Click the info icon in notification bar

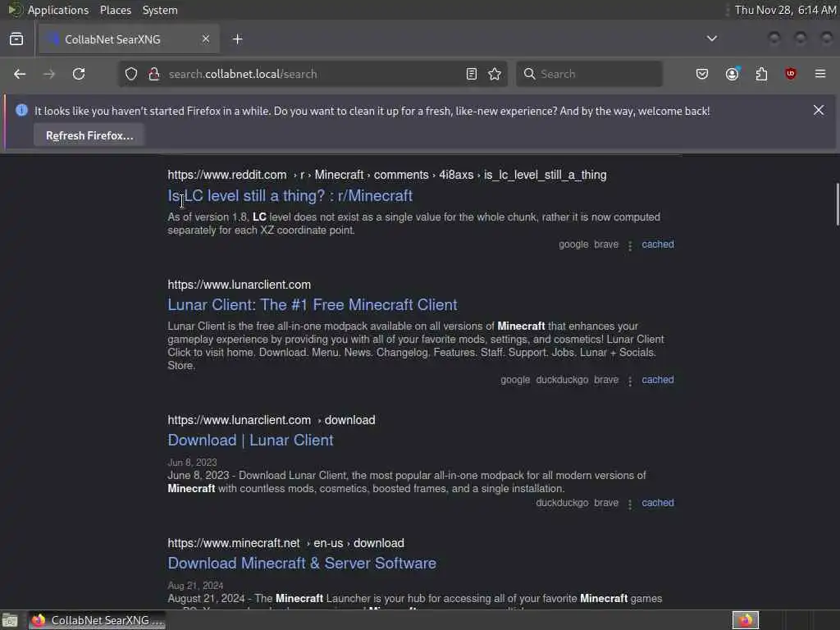pyautogui.click(x=21, y=111)
